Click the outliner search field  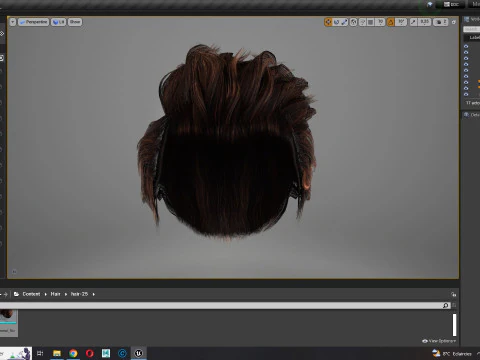471,29
